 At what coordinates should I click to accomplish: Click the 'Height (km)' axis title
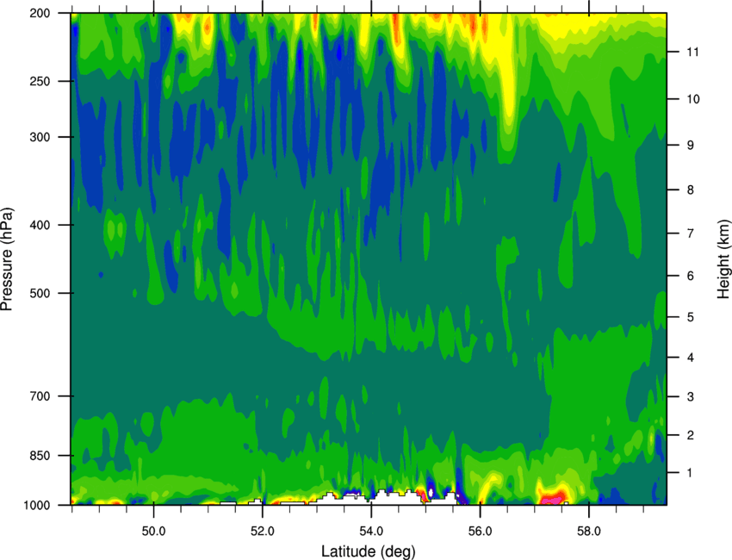723,258
